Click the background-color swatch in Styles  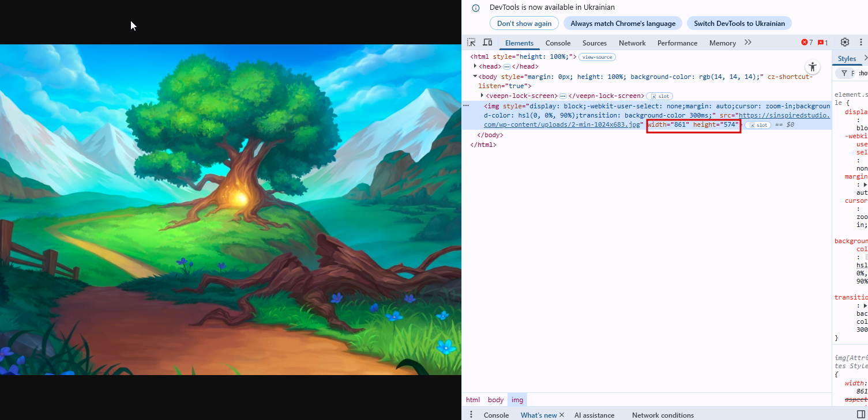pos(866,258)
